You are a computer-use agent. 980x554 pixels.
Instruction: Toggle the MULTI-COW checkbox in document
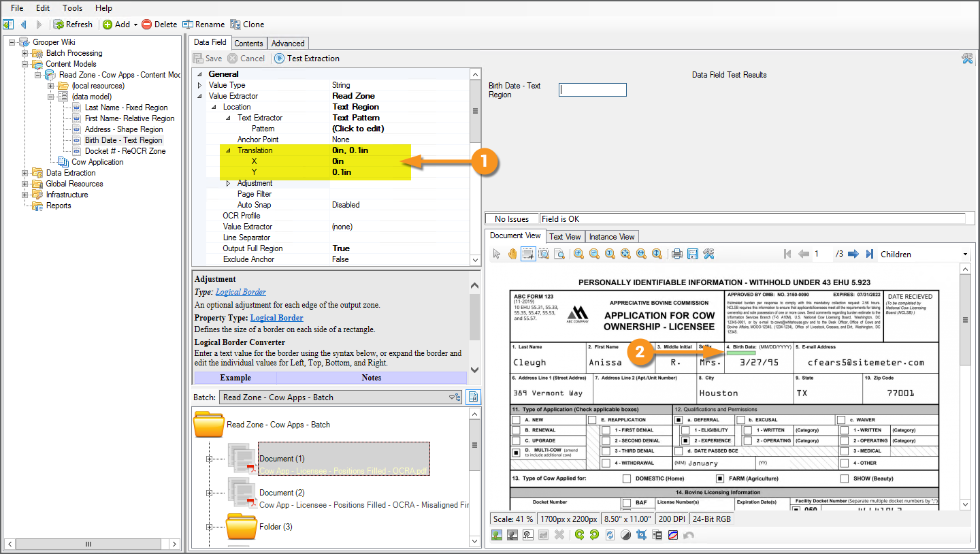[x=516, y=452]
